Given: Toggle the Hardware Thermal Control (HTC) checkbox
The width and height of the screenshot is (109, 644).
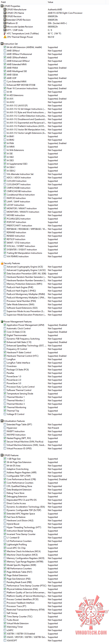Looking at the screenshot, I should tap(5, 356).
